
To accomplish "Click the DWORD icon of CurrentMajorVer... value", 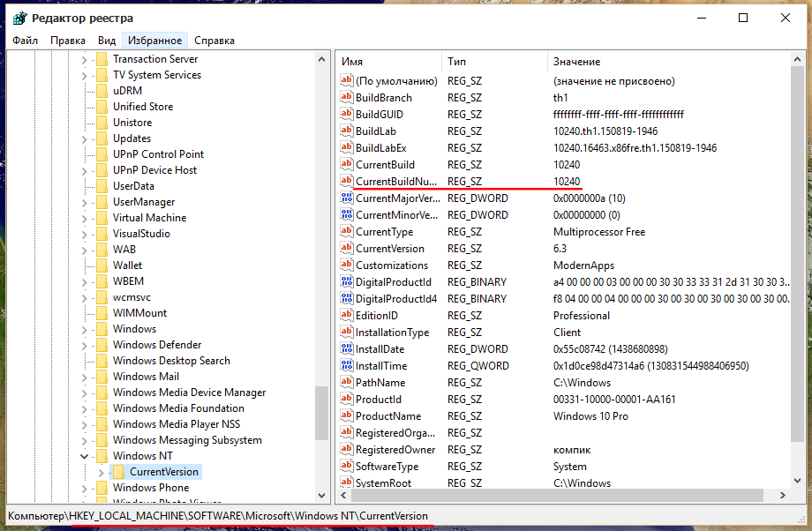I will point(347,198).
